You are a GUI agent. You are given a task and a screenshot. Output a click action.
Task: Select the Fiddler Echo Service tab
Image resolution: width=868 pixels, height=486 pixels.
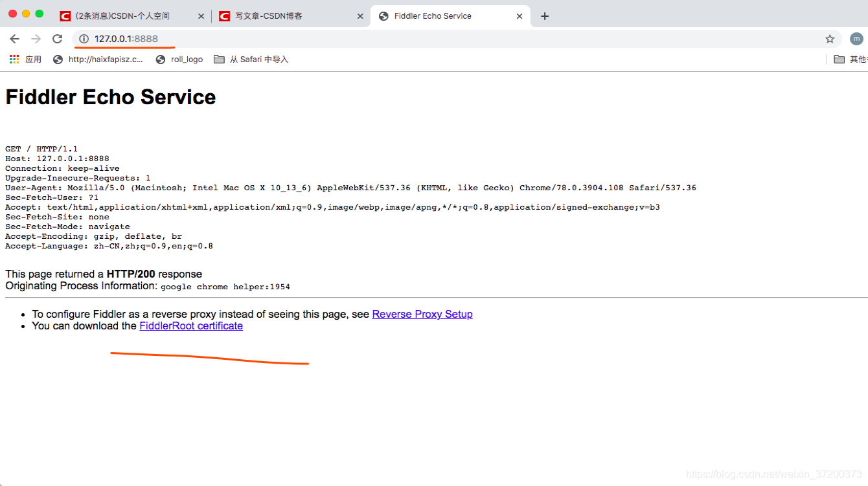point(450,16)
